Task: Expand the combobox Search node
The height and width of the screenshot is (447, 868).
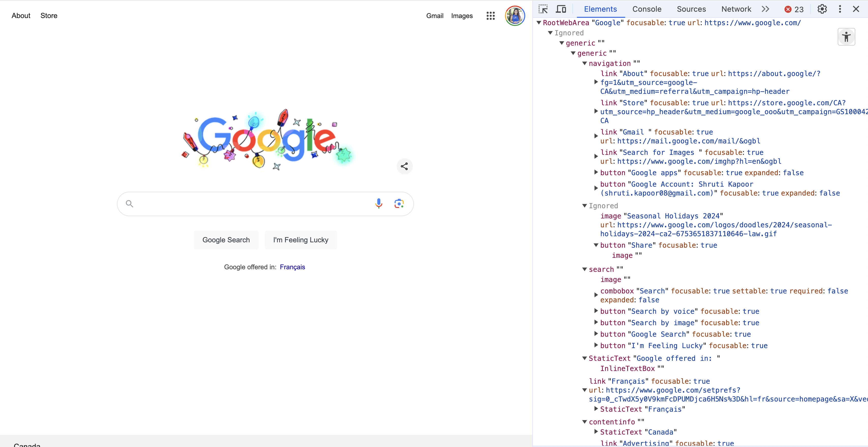Action: pos(596,295)
